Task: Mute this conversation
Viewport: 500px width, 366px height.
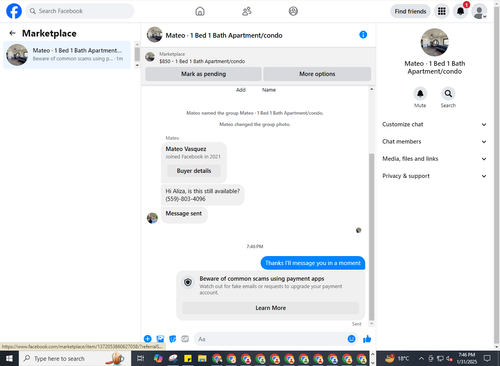Action: point(420,94)
